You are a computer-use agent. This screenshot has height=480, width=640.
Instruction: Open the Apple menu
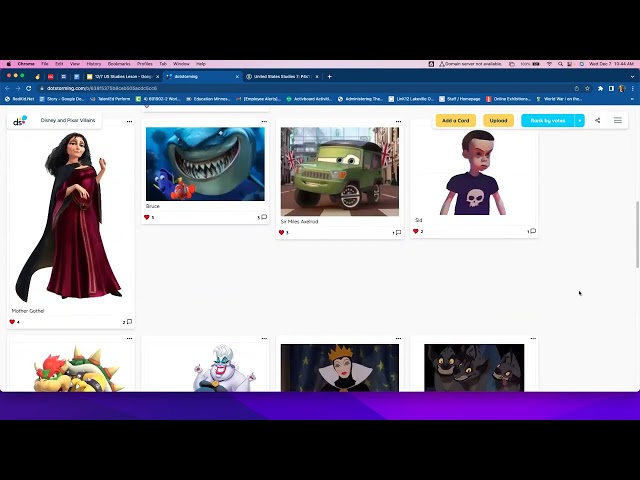click(9, 64)
